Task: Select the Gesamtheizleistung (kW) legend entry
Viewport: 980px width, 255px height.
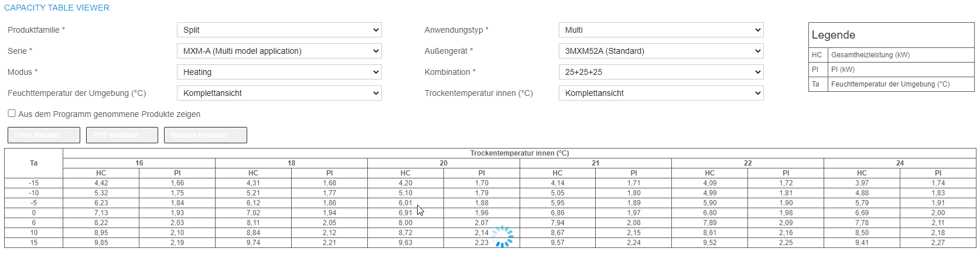Action: (x=870, y=55)
